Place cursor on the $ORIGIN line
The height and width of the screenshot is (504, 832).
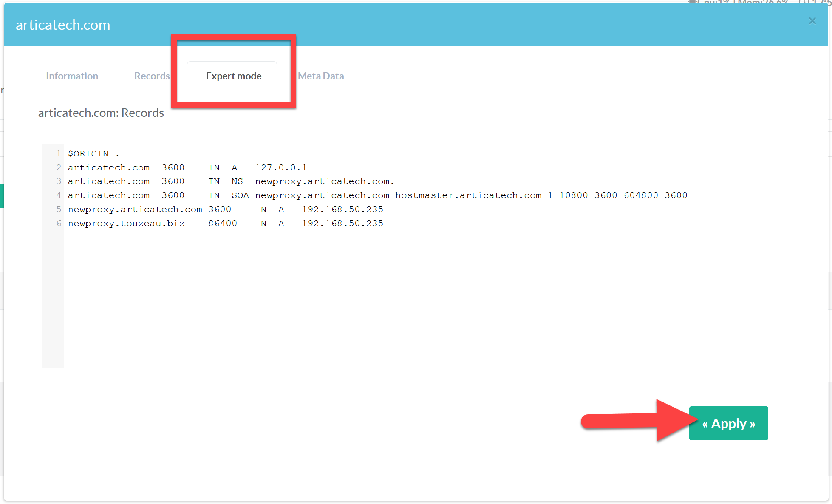click(x=88, y=153)
